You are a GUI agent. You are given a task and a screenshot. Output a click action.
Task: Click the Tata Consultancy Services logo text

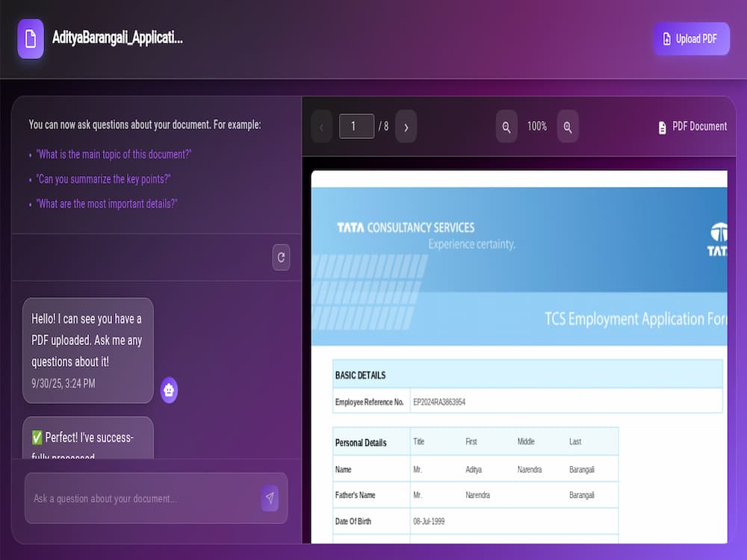(406, 228)
